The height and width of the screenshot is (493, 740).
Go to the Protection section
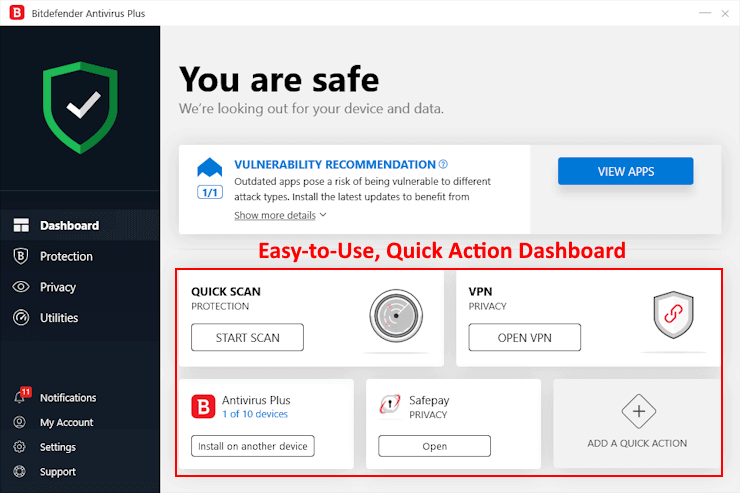click(66, 256)
